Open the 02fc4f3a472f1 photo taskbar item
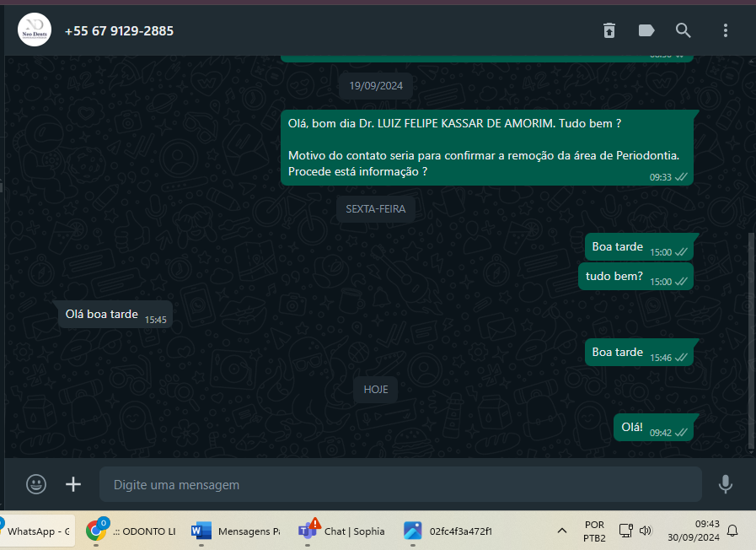The height and width of the screenshot is (550, 756). pos(448,531)
